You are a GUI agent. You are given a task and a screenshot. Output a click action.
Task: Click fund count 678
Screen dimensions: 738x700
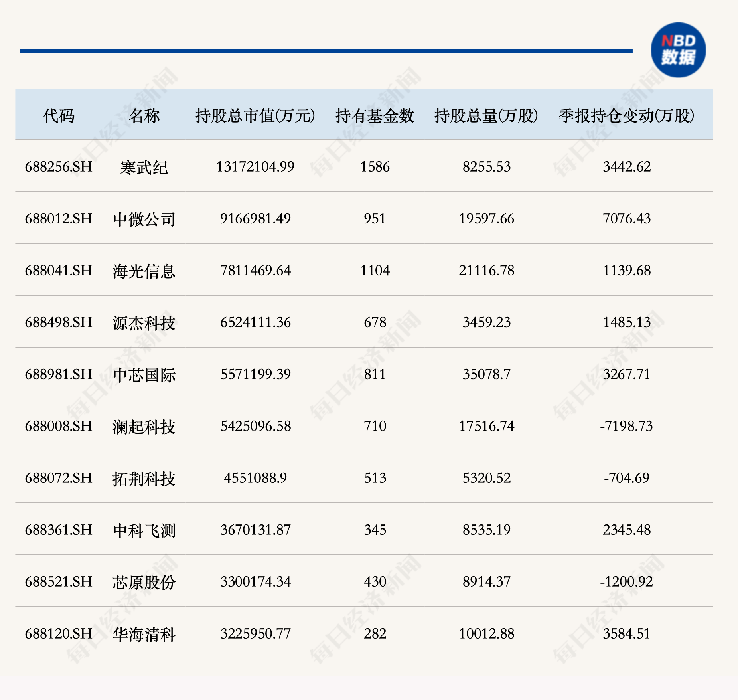pos(375,322)
